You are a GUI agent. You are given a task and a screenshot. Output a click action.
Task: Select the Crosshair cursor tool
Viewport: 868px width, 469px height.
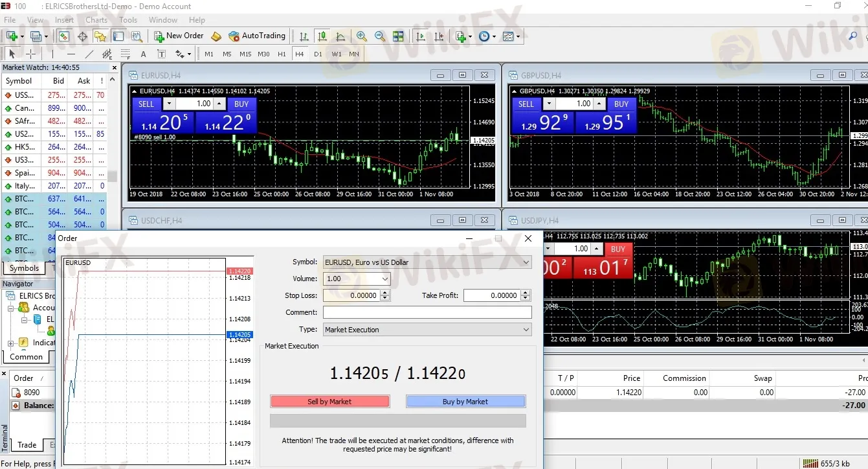30,54
